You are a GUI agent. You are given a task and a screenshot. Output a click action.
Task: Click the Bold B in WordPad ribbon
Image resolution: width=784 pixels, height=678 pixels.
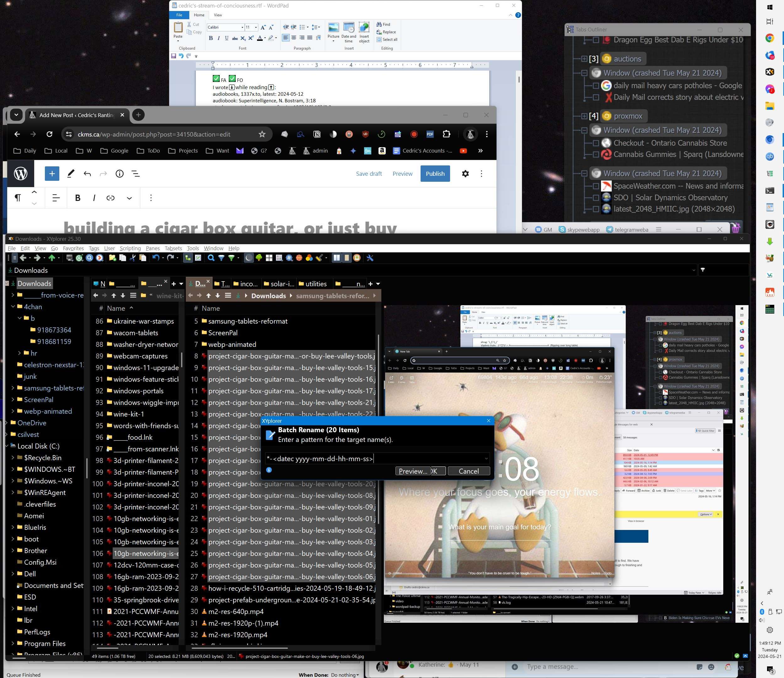[211, 38]
